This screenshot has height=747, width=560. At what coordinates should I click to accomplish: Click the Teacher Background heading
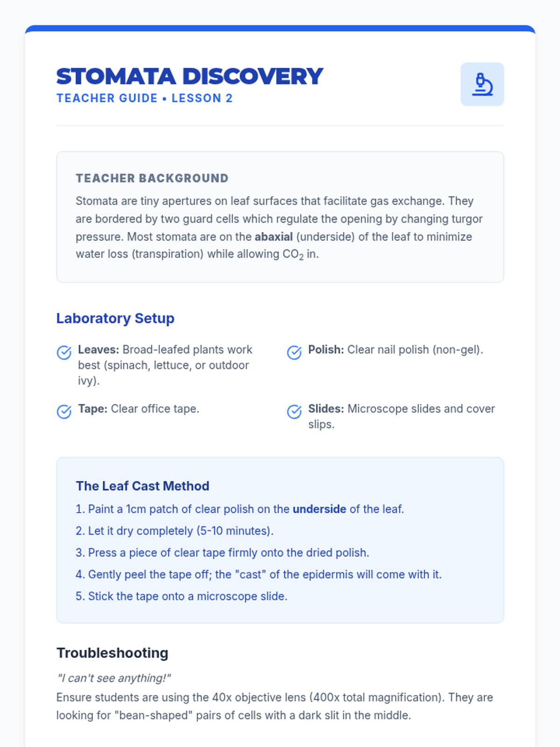(152, 178)
